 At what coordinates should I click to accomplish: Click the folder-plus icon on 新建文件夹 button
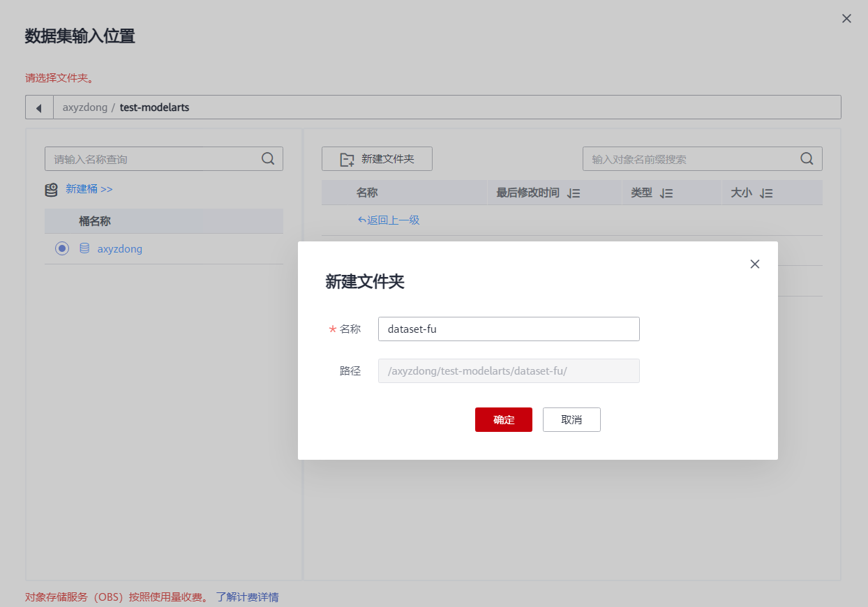[347, 160]
